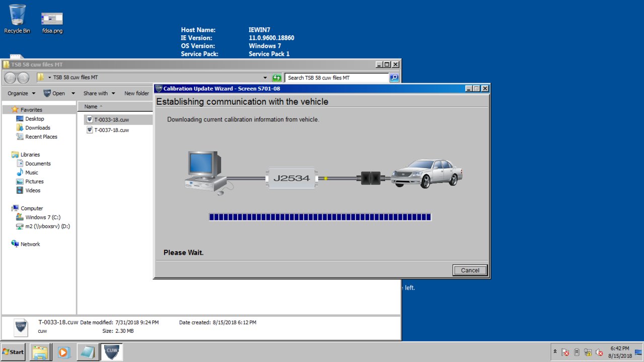Open the Share with dropdown
The width and height of the screenshot is (644, 362).
[x=99, y=93]
